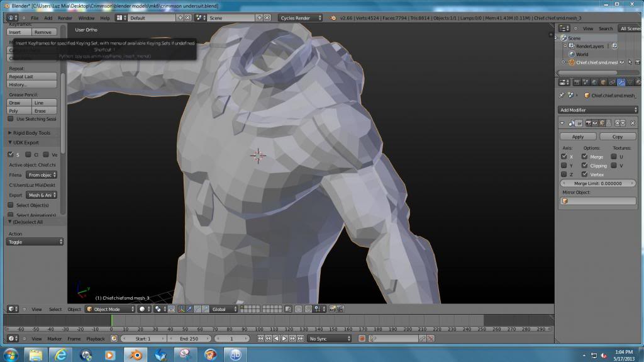
Task: Click the Apply modifier button
Action: [578, 137]
